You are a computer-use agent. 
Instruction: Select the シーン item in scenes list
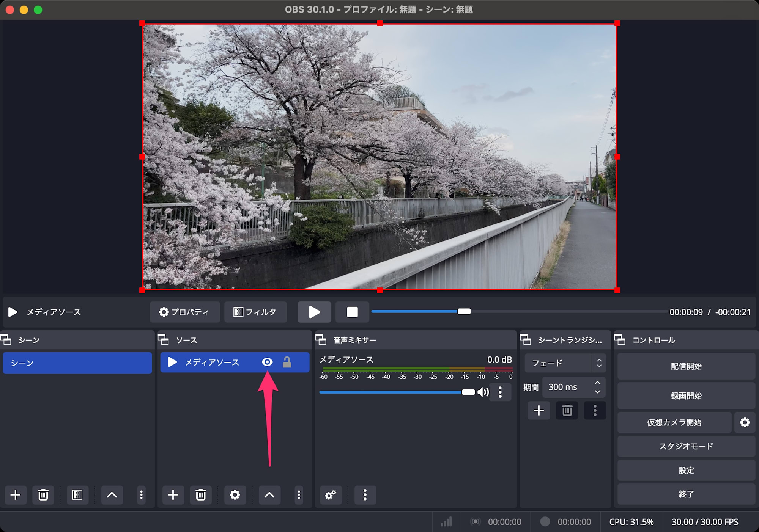[77, 363]
